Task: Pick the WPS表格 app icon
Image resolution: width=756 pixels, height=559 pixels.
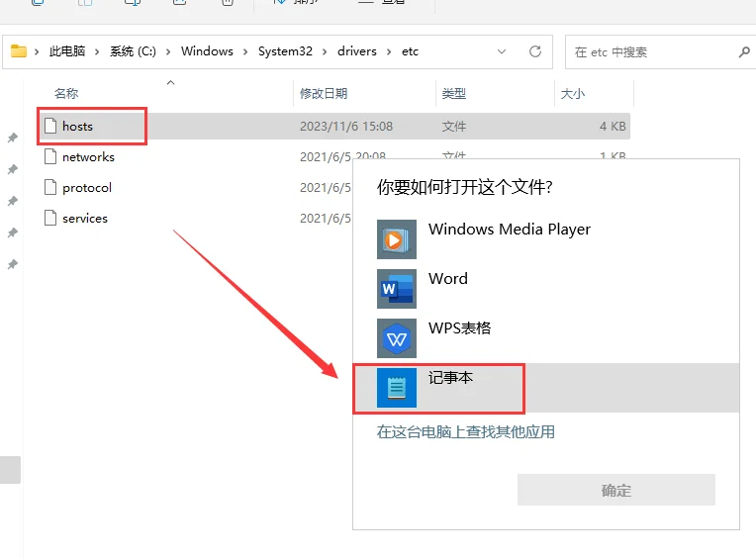Action: pos(396,338)
